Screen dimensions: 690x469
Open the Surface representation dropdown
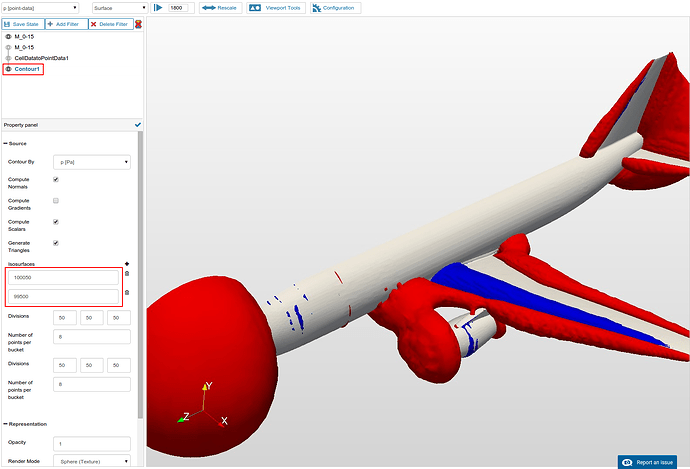click(x=120, y=8)
